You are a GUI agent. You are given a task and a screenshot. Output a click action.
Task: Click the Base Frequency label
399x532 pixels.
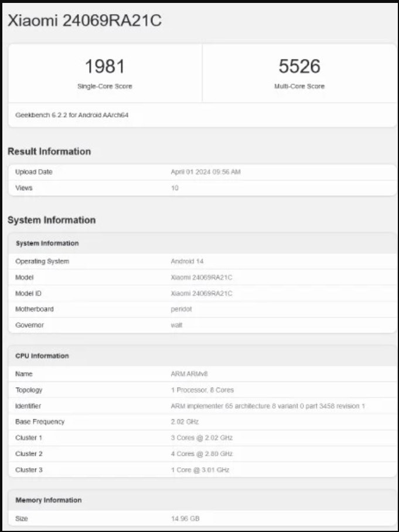point(40,422)
